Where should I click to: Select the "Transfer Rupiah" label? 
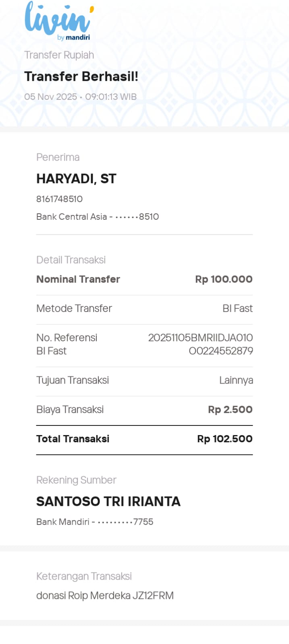pyautogui.click(x=59, y=55)
